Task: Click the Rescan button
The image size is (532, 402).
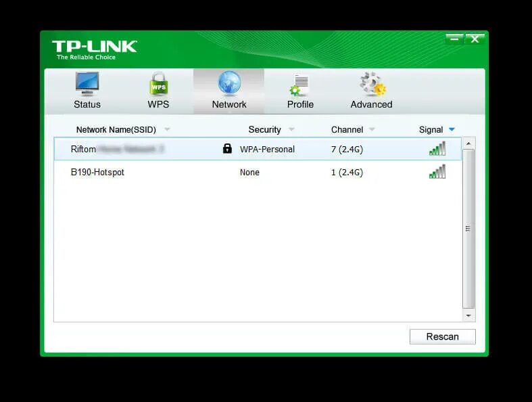Action: point(442,336)
